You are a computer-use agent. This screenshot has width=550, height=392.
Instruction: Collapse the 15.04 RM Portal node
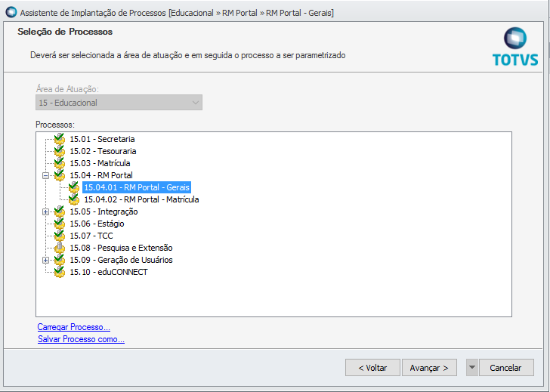tap(46, 175)
